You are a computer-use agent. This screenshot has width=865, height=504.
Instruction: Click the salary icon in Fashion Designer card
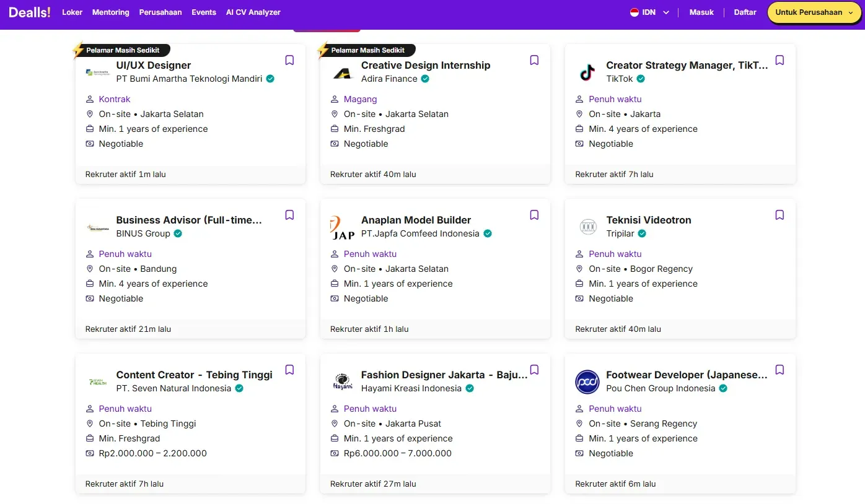335,453
